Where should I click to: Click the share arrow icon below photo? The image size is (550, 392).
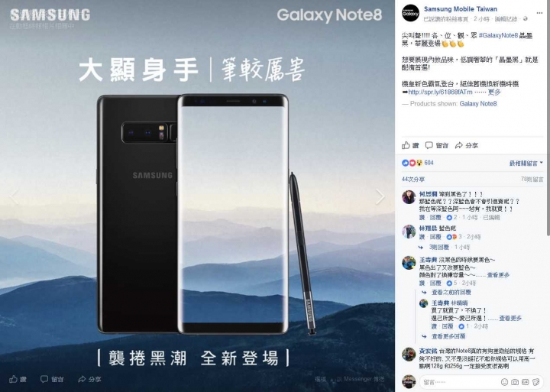click(82, 379)
